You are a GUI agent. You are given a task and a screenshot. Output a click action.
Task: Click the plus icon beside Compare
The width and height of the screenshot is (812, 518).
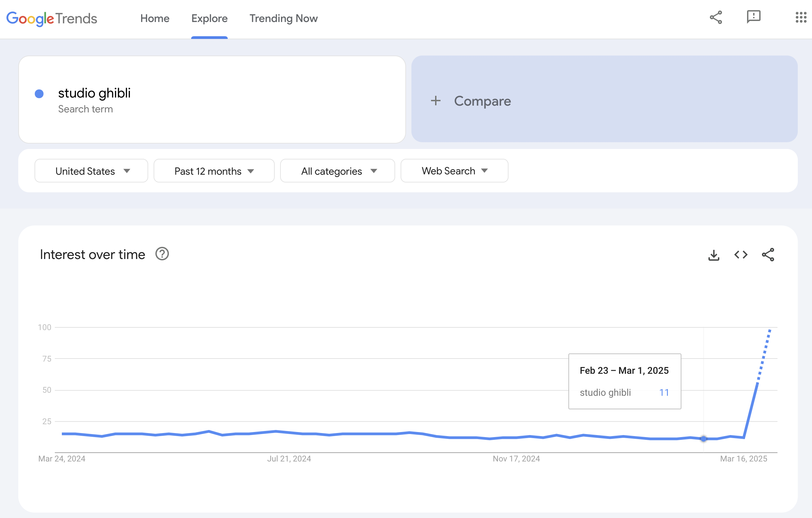436,101
